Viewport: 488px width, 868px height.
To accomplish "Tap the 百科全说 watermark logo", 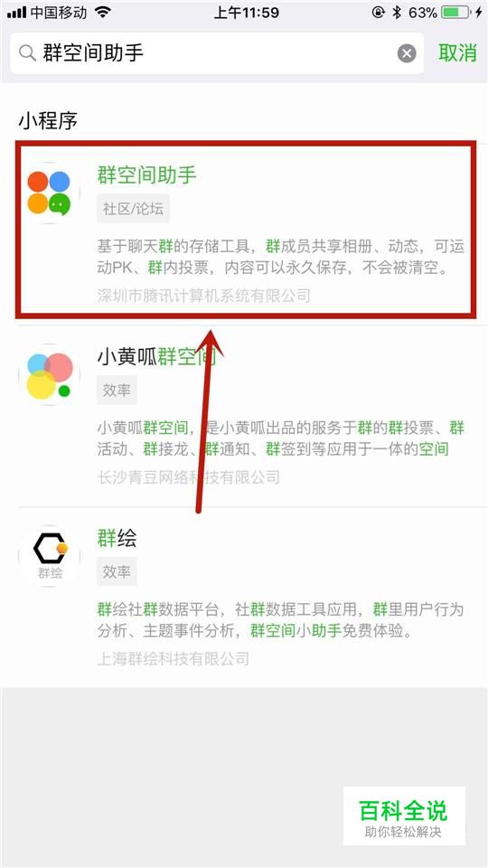I will [403, 816].
